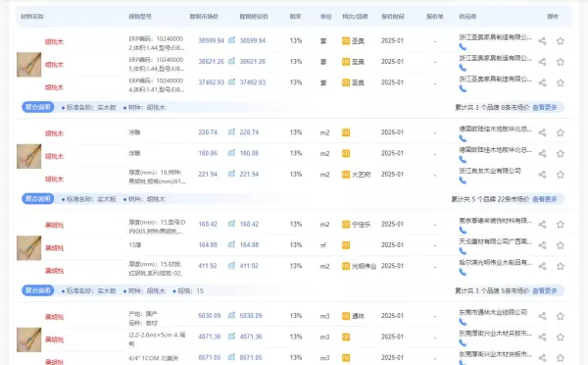Favorite the 411.92 row with star
The image size is (588, 365).
[x=561, y=266]
